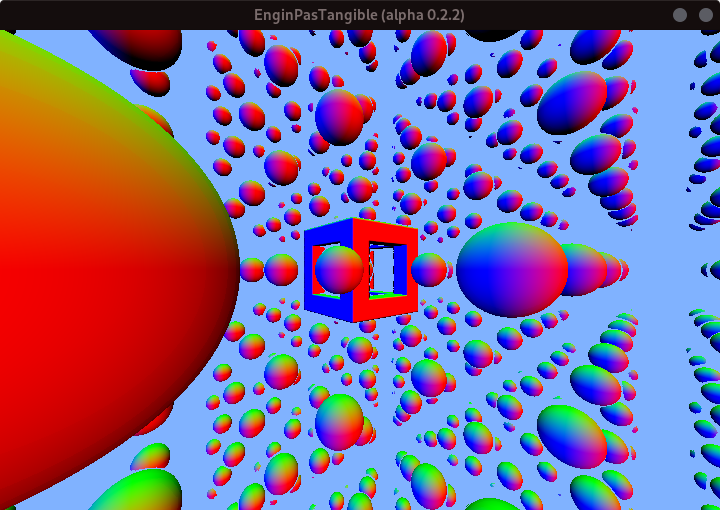Image resolution: width=720 pixels, height=510 pixels.
Task: Click the sphere just left of the cube
Action: point(281,270)
